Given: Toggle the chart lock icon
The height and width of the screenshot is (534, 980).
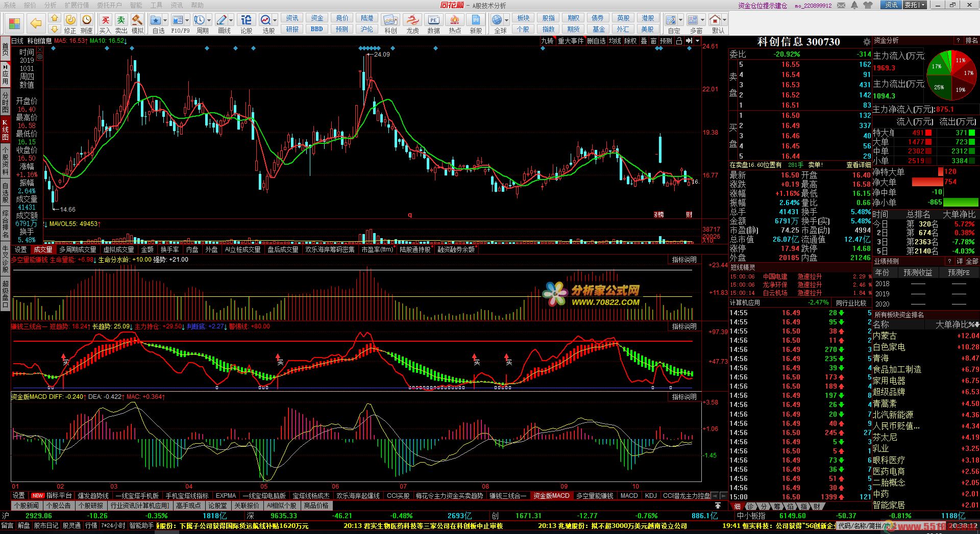Looking at the screenshot, I should tap(679, 41).
